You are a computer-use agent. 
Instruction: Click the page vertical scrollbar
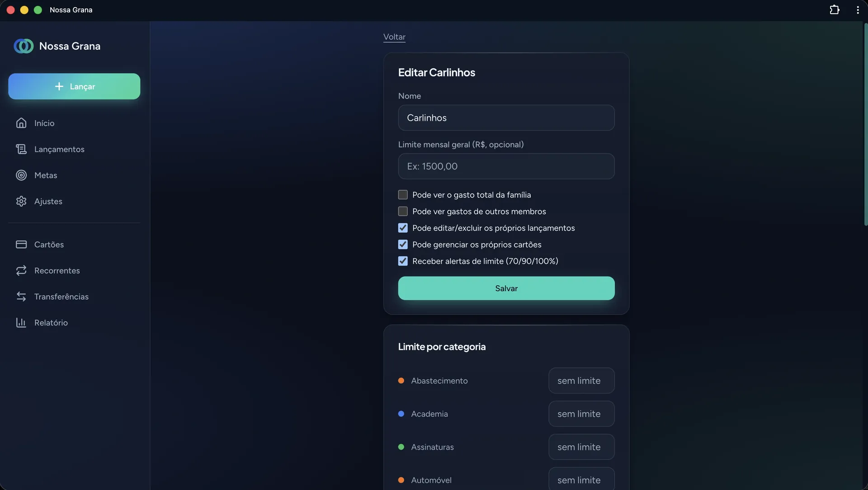pyautogui.click(x=865, y=124)
